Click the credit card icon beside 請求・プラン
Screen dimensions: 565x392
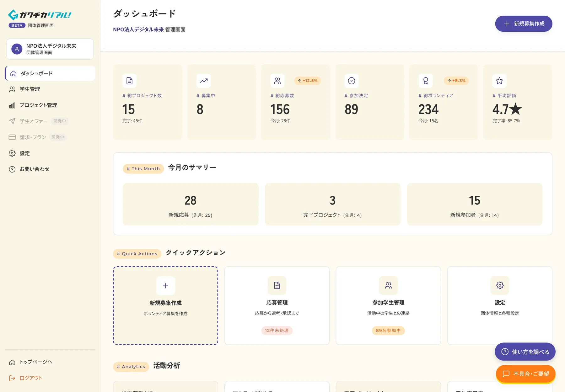(12, 137)
